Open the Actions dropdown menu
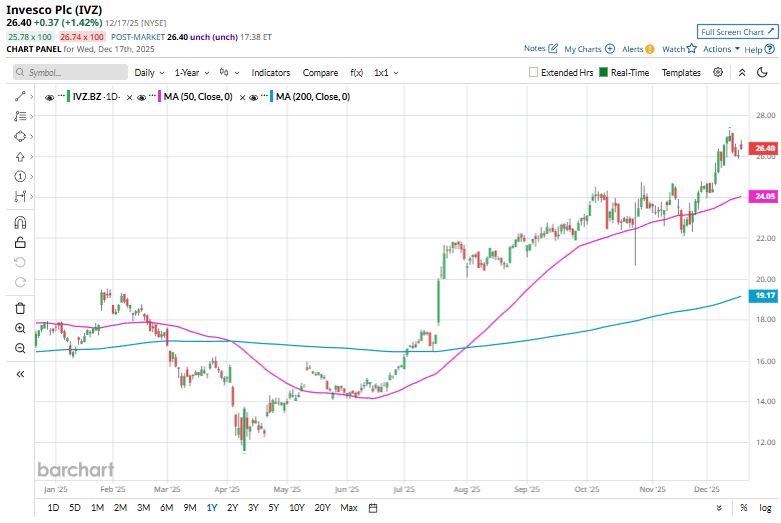Image resolution: width=781 pixels, height=523 pixels. click(721, 48)
